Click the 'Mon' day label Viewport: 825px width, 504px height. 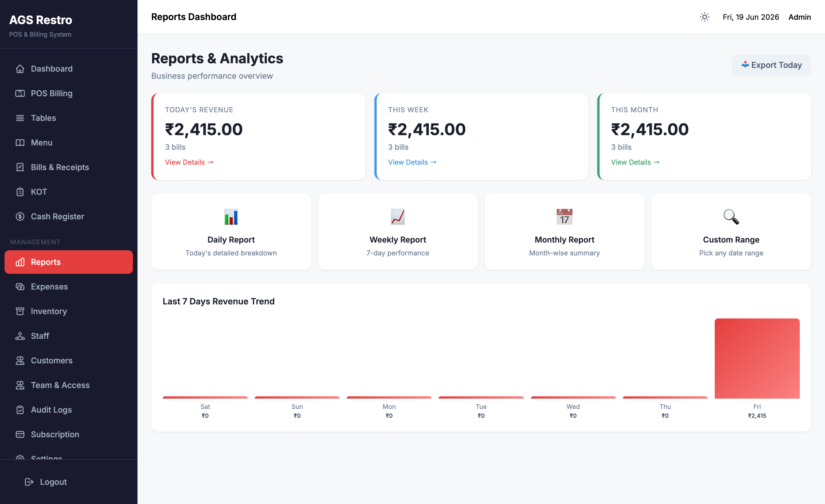[389, 407]
